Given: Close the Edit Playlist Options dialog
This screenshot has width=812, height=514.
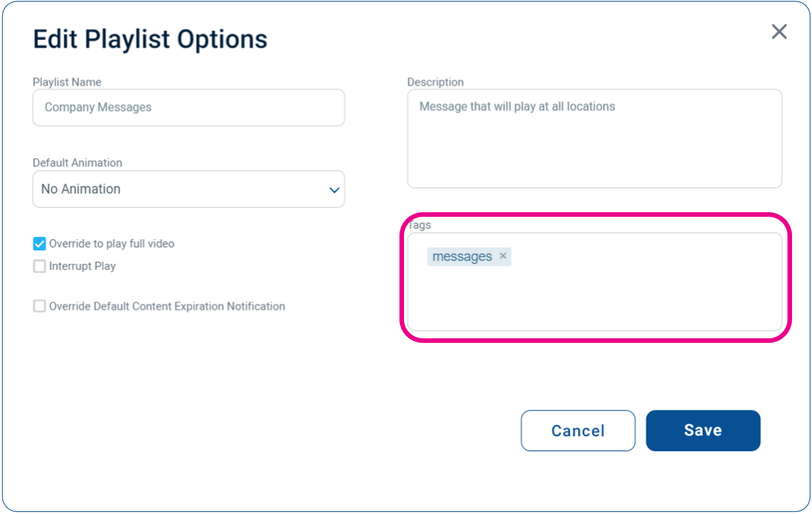Looking at the screenshot, I should 779,31.
